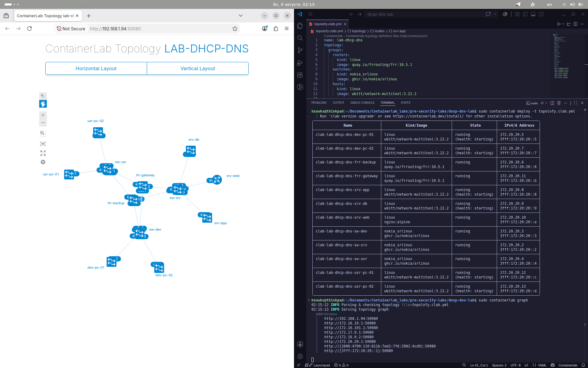Open the Containerlab sidebar view
Viewport: 588px width, 368px height.
(300, 87)
